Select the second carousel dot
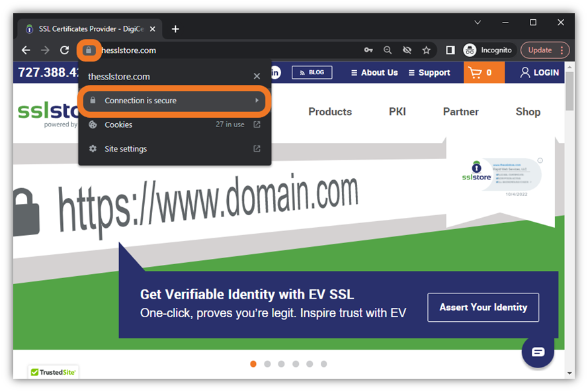Viewport: 588px width, 392px height. (267, 364)
